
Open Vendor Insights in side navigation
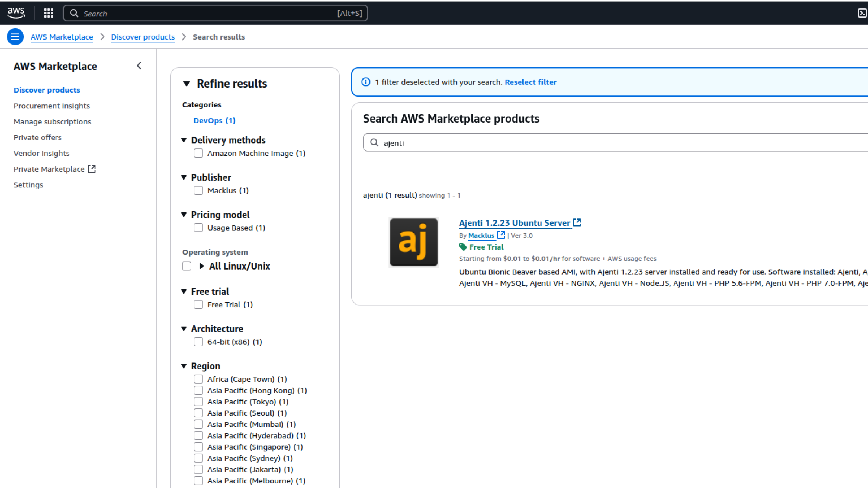coord(42,153)
